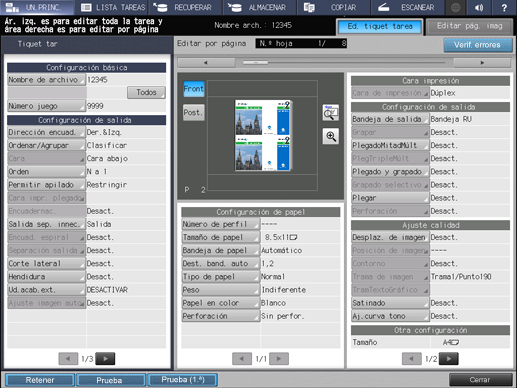Open Perforación setting in paper config

[x=221, y=316]
